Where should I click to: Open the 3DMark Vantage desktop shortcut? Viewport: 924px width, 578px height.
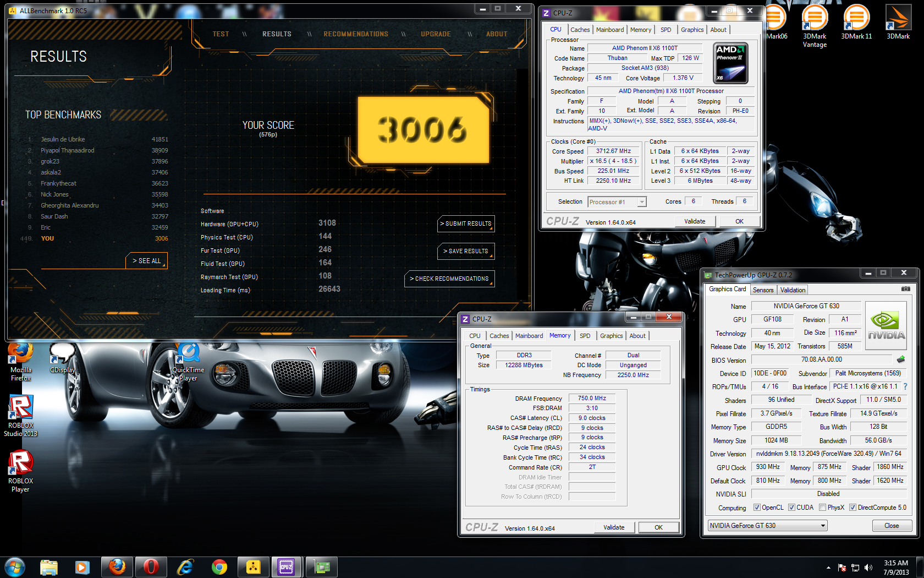[815, 26]
